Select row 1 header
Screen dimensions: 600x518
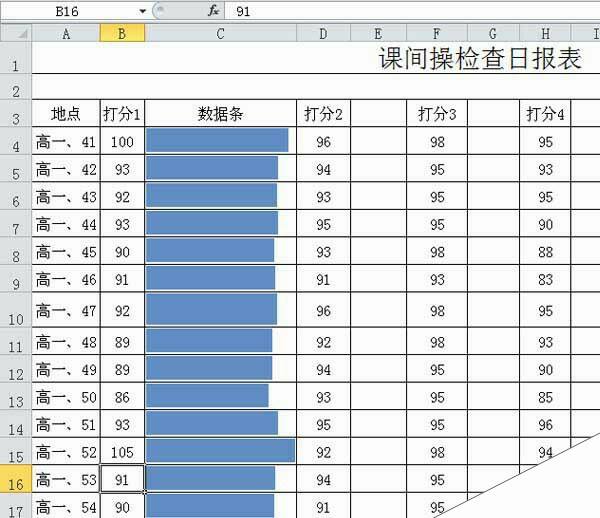(16, 58)
